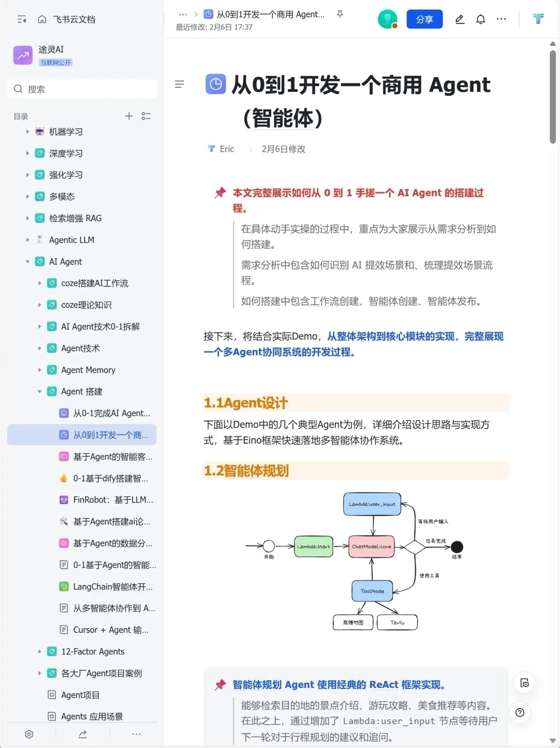560x748 pixels.
Task: Open the 基于Agent搭建ai论... document
Action: click(x=111, y=521)
